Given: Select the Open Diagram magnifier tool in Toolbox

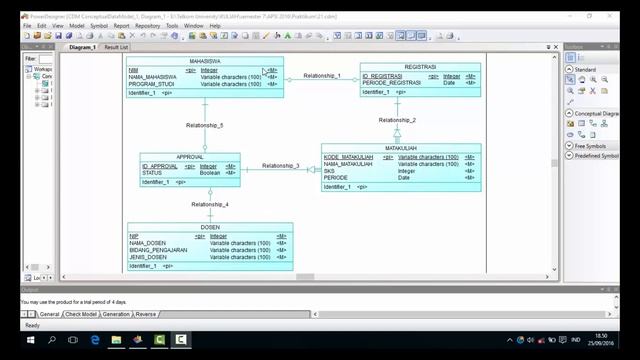Looking at the screenshot, I should (570, 91).
